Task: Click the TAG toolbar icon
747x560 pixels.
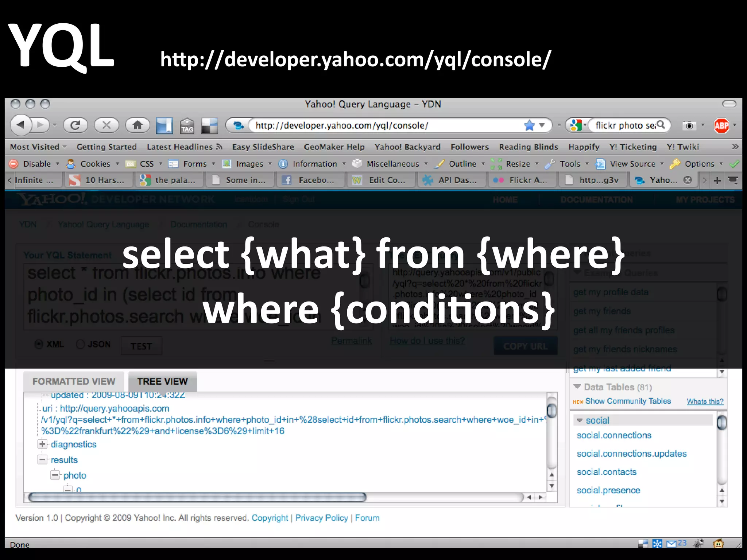Action: [x=187, y=126]
